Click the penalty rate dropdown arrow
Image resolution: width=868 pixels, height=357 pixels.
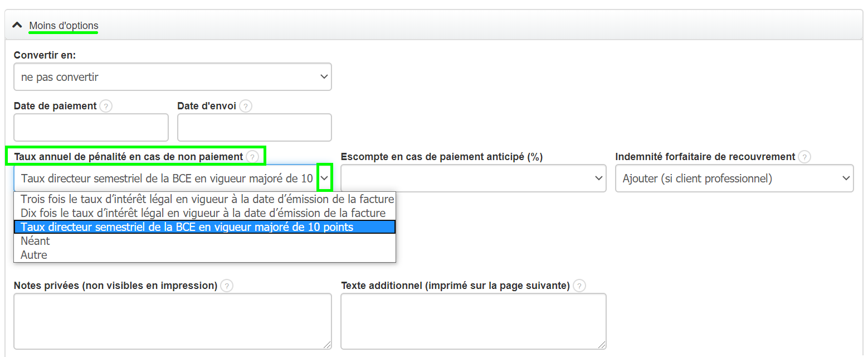325,178
